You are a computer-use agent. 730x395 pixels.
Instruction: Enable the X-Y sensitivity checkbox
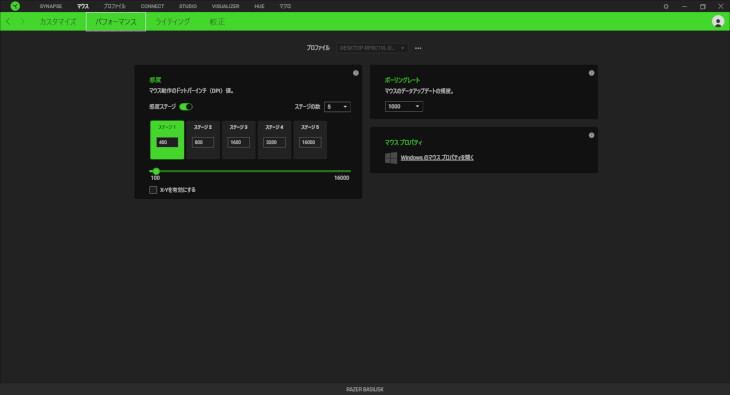[153, 190]
